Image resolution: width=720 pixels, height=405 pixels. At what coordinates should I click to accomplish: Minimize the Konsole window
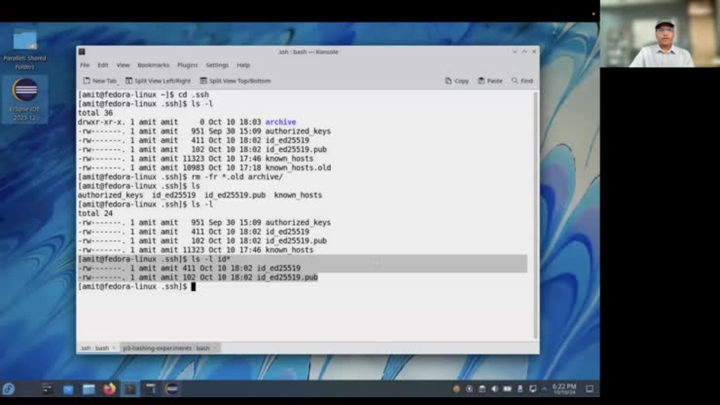point(515,52)
